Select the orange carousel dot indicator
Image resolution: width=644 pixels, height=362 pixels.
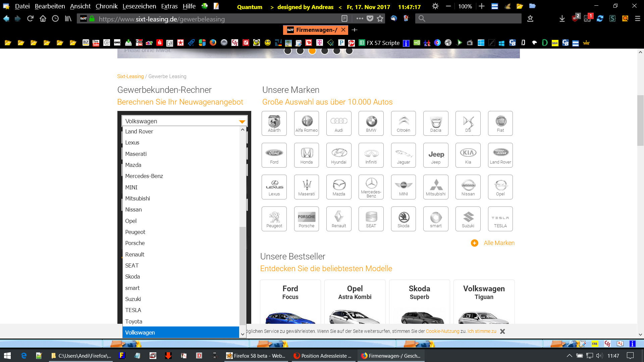pyautogui.click(x=312, y=51)
